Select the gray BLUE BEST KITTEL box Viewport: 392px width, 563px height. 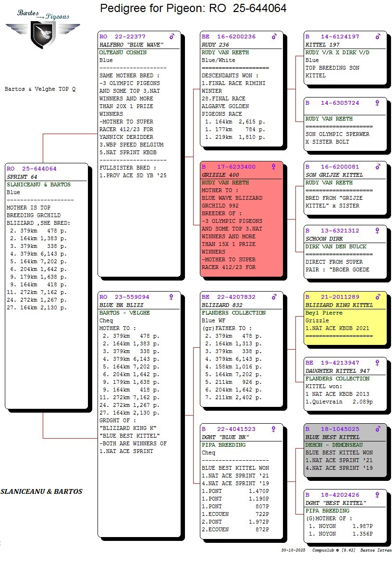pyautogui.click(x=345, y=452)
